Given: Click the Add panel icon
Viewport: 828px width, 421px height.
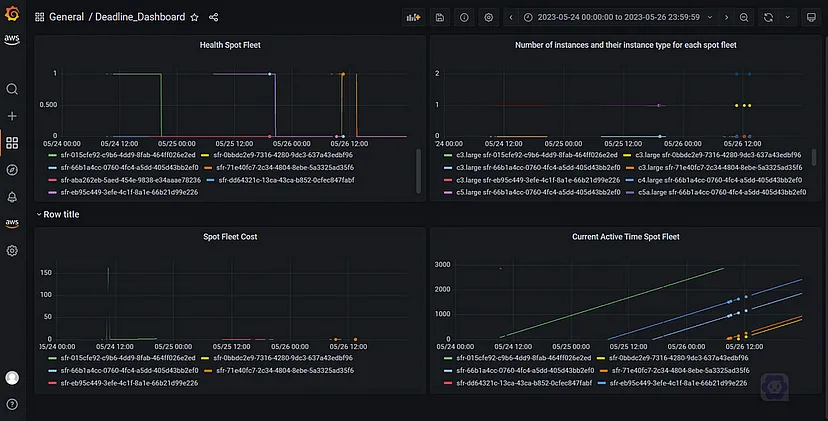Looking at the screenshot, I should (x=412, y=17).
